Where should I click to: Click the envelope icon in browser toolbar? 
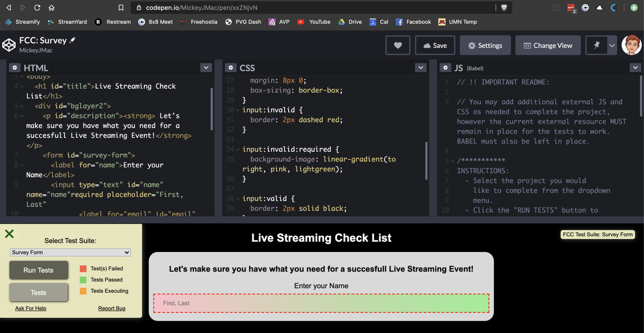[x=557, y=8]
